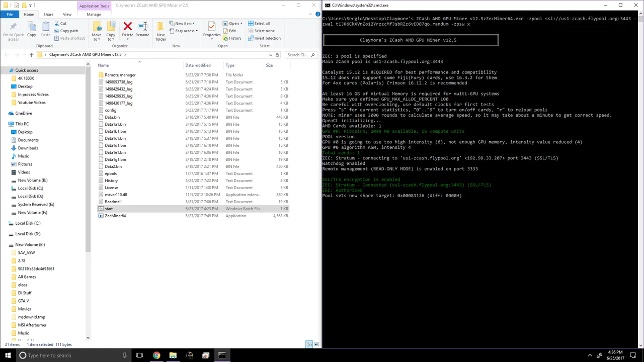The height and width of the screenshot is (362, 644).
Task: Switch to the Command Prompt taskbar icon
Action: pos(222,355)
